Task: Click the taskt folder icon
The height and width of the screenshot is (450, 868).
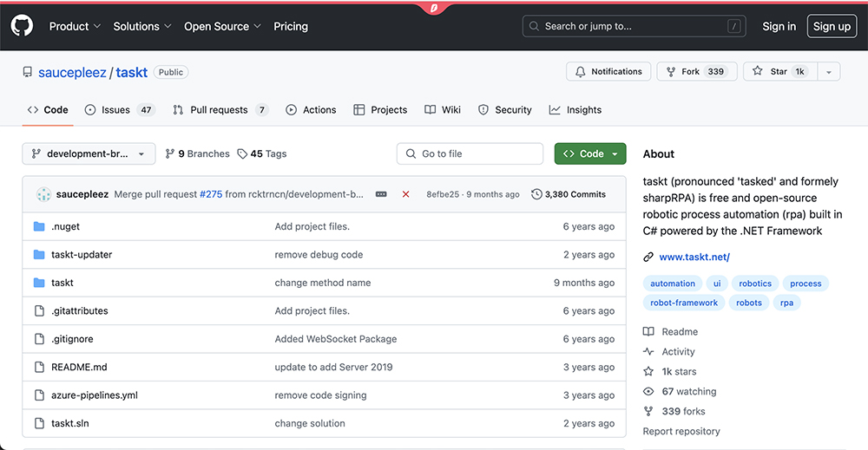Action: point(39,283)
